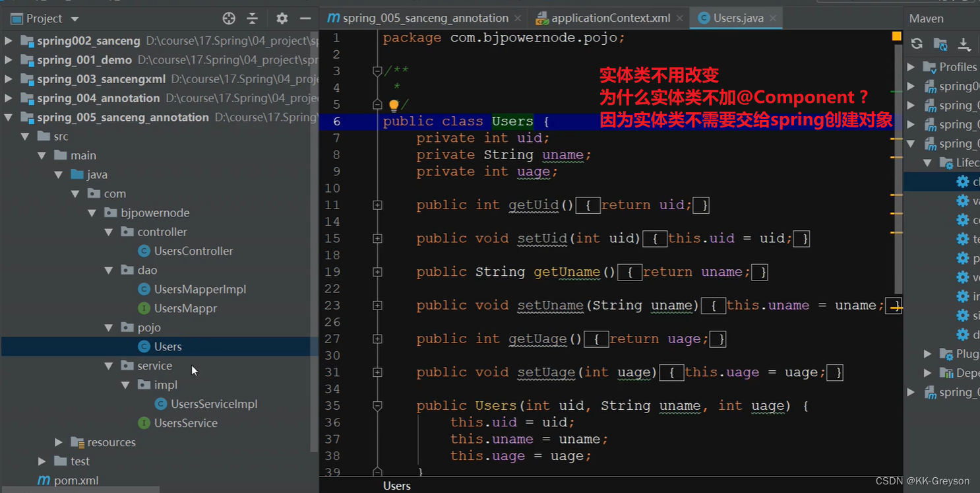Click Maven generate sources folder icon
This screenshot has height=493, width=980.
coord(940,44)
